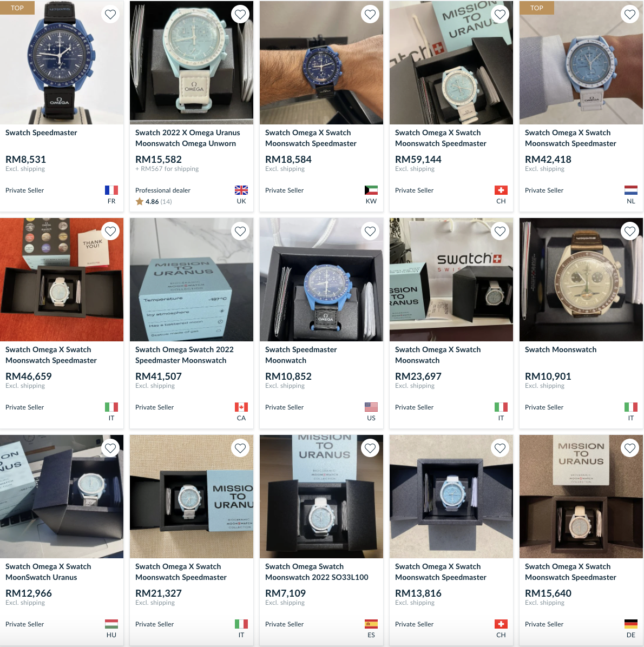
Task: Favorite the RM46,659 Italy listing
Action: coord(110,232)
